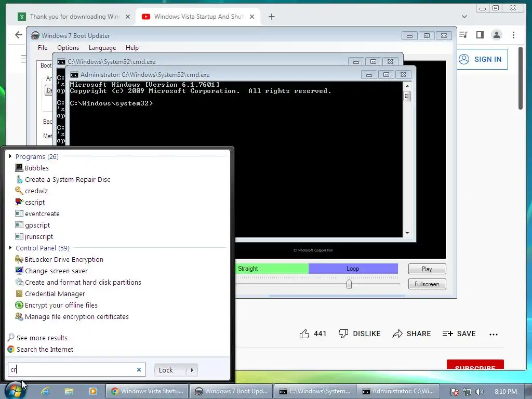Screen dimensions: 532x399
Task: Run cscript from the results list
Action: 30,202
